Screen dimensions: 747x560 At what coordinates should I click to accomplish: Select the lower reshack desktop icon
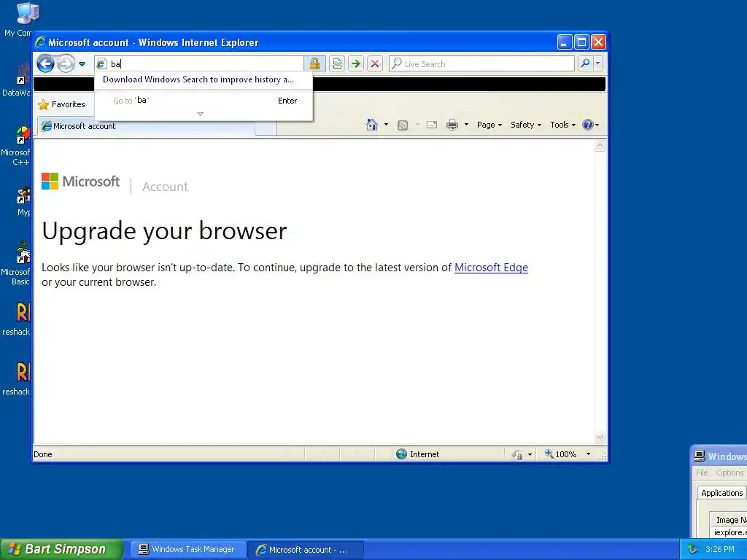18,378
